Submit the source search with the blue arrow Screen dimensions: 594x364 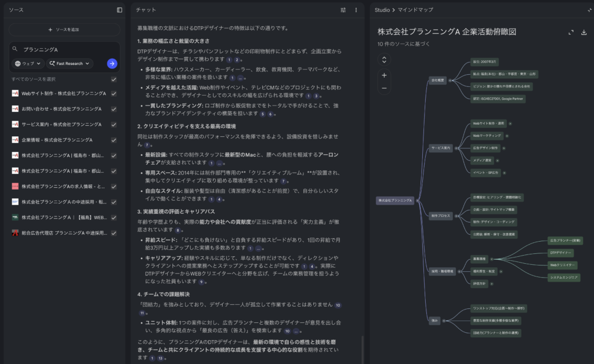coord(112,64)
